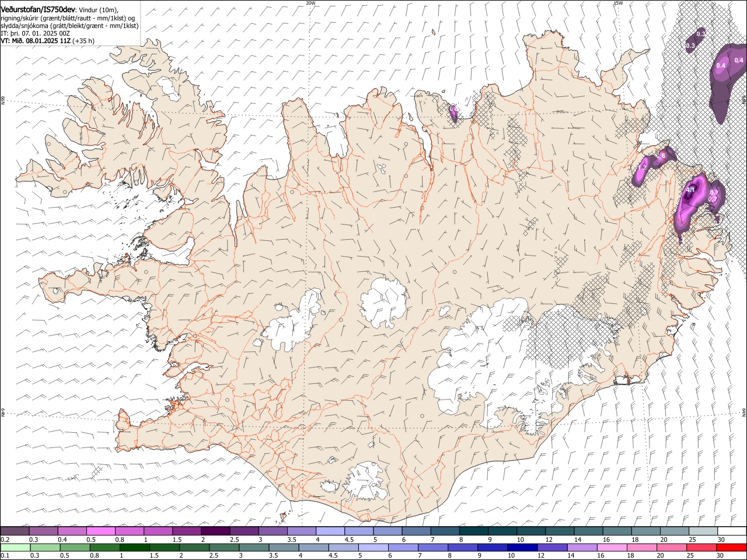Pick upper legend dark teal swatch 8 to 9
Image resolution: width=747 pixels, height=560 pixels.
[x=473, y=531]
